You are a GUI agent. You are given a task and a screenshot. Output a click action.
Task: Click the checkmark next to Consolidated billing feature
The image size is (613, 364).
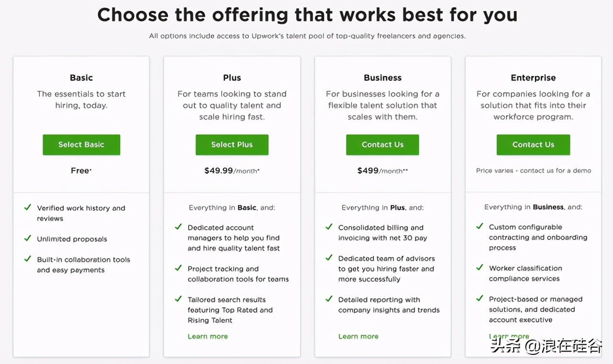click(329, 227)
